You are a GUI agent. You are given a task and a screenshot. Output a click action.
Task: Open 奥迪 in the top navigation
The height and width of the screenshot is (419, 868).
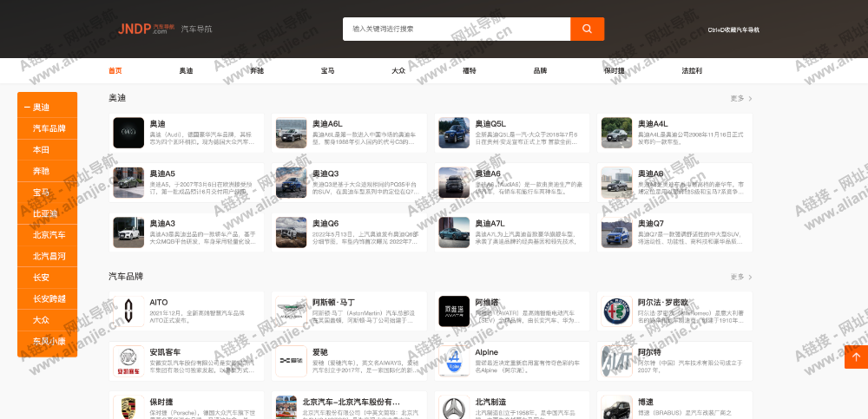(x=186, y=71)
